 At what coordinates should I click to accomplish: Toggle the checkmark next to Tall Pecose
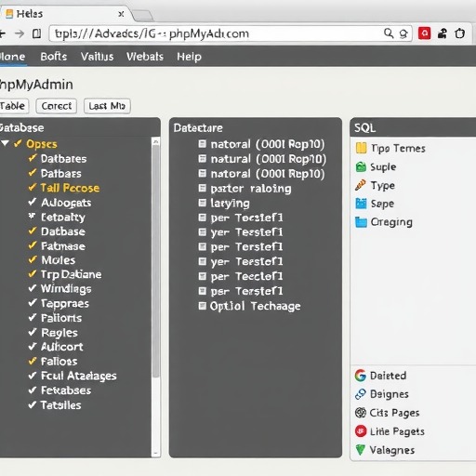33,187
